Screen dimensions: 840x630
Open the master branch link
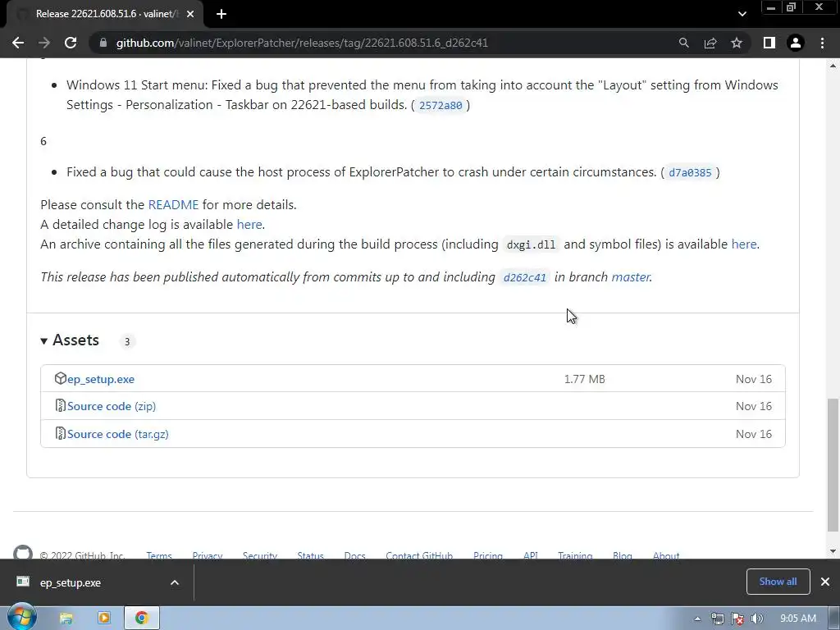(631, 277)
